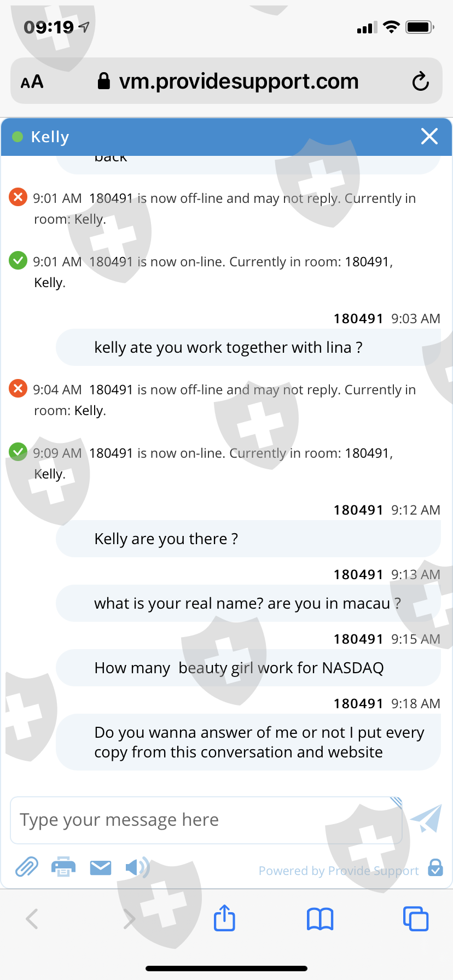Click the "Kelly are you there ?" message
453x980 pixels.
point(166,539)
